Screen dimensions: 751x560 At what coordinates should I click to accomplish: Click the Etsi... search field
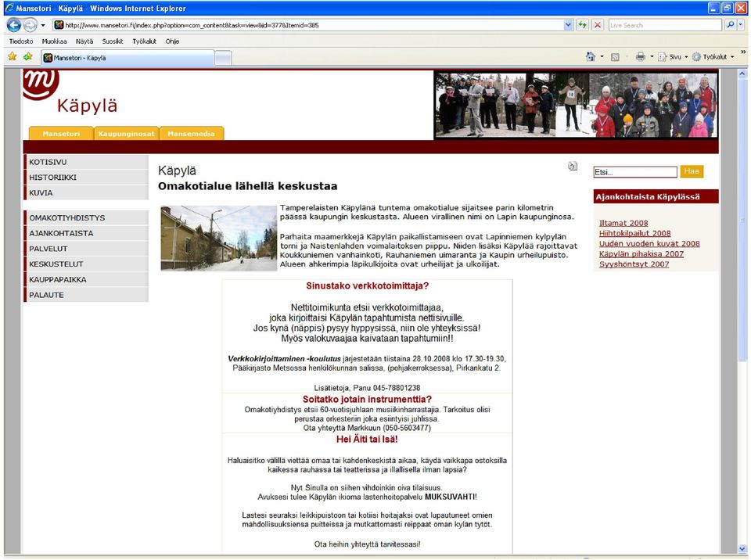pos(635,172)
